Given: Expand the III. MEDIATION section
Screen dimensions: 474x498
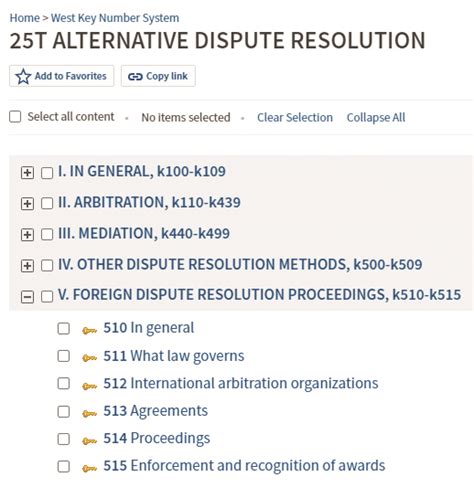Looking at the screenshot, I should point(27,235).
